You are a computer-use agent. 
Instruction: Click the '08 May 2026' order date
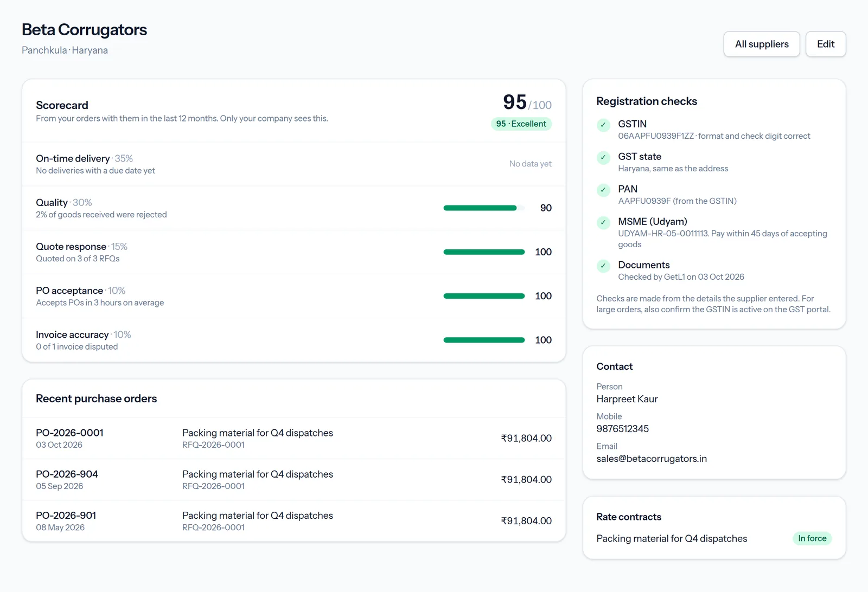[x=60, y=527]
